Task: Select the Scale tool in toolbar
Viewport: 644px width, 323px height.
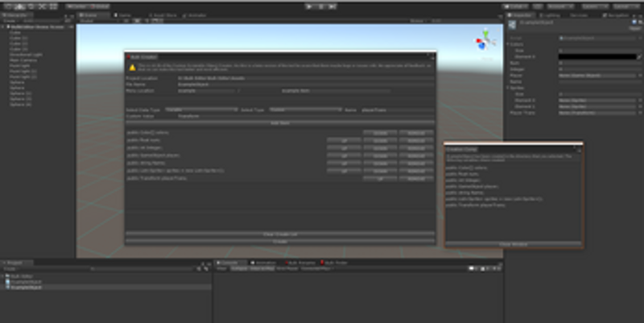Action: (42, 6)
